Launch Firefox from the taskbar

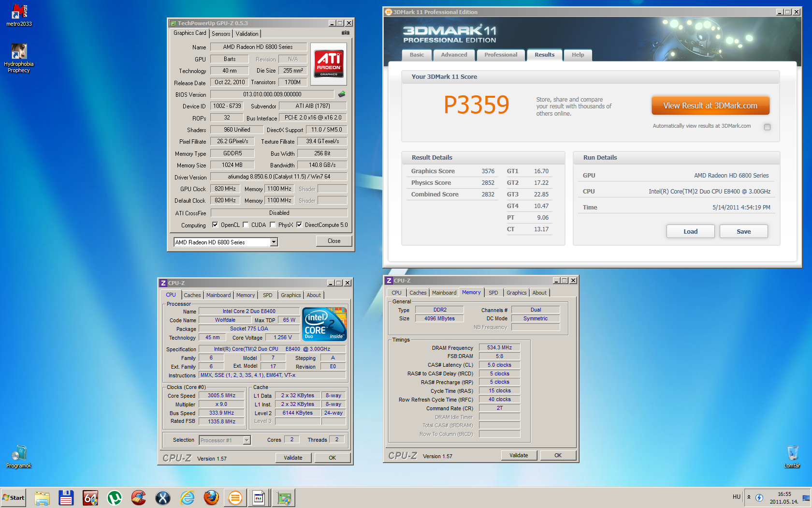tap(211, 497)
